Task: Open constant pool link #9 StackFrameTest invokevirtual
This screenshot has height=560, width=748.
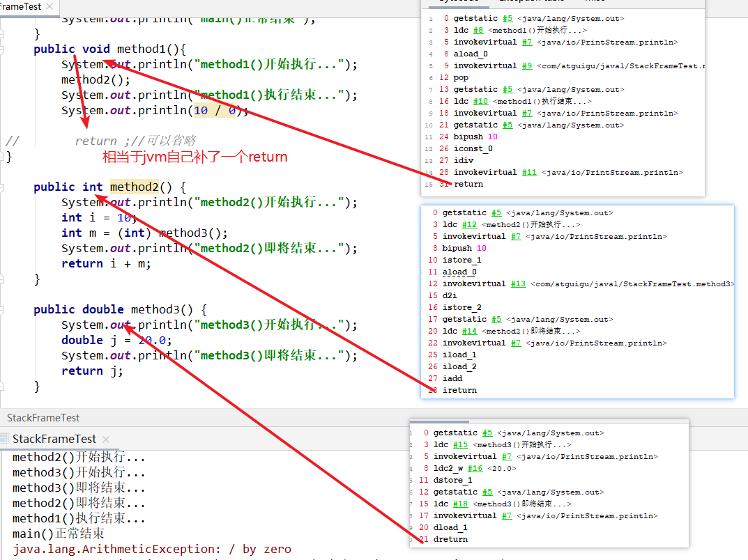Action: click(526, 65)
